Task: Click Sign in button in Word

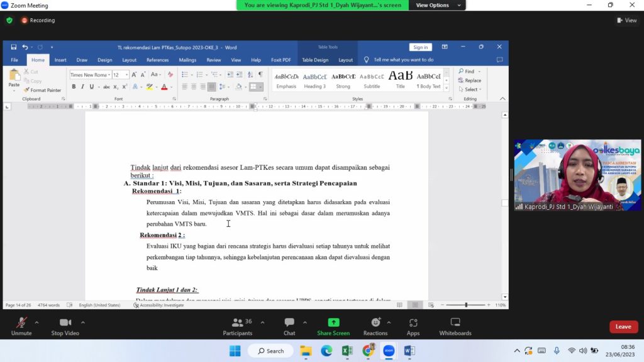Action: [420, 47]
